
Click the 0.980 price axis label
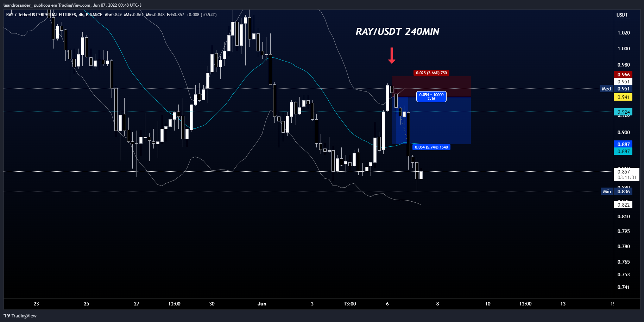pyautogui.click(x=624, y=65)
